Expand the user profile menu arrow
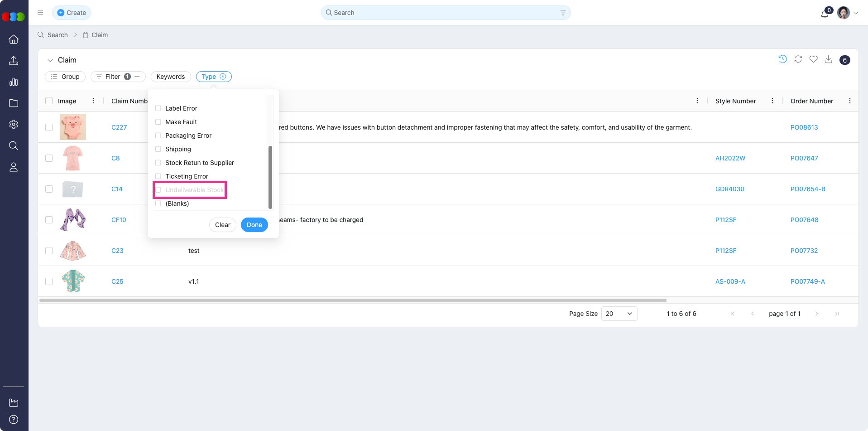The width and height of the screenshot is (868, 431). (x=856, y=13)
